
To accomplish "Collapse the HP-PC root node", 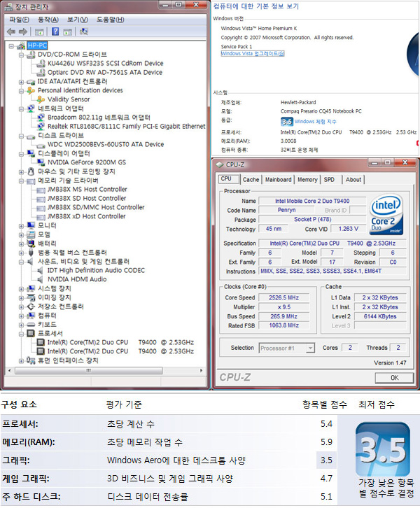I will coord(11,46).
